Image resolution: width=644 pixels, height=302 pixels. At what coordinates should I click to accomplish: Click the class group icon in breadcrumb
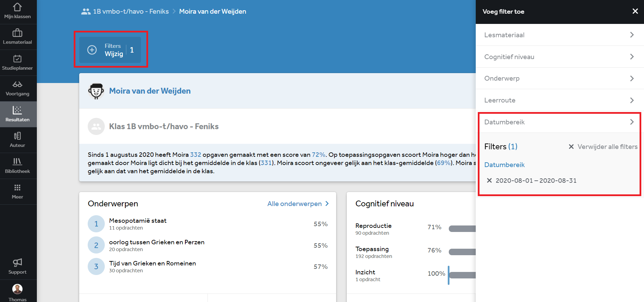pos(86,12)
